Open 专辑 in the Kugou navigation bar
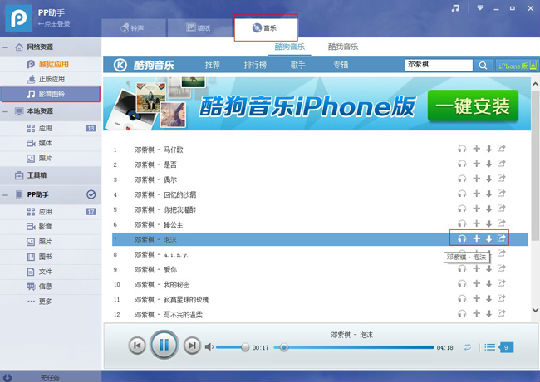 pyautogui.click(x=341, y=65)
